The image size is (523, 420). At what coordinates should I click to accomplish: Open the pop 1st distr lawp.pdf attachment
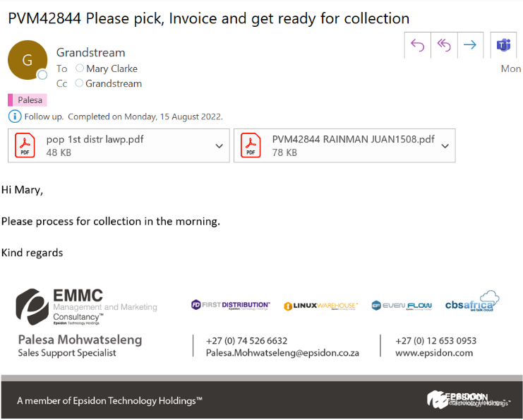(x=95, y=140)
